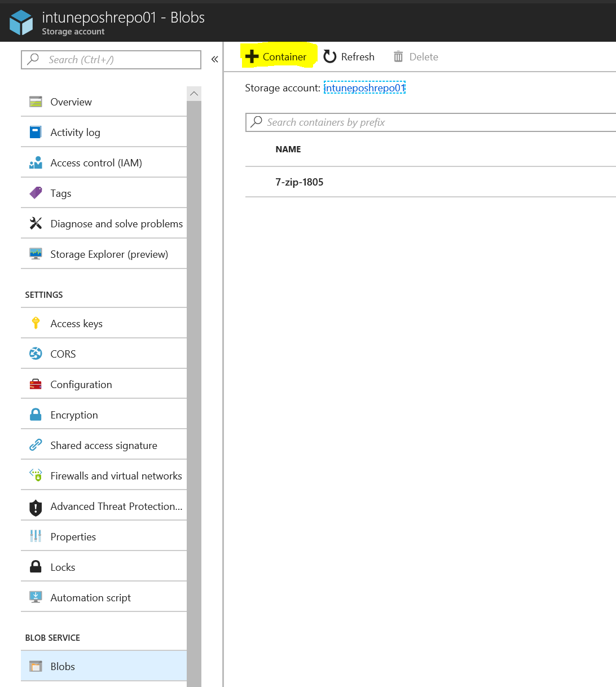Click the Blobs icon in sidebar

pos(36,666)
